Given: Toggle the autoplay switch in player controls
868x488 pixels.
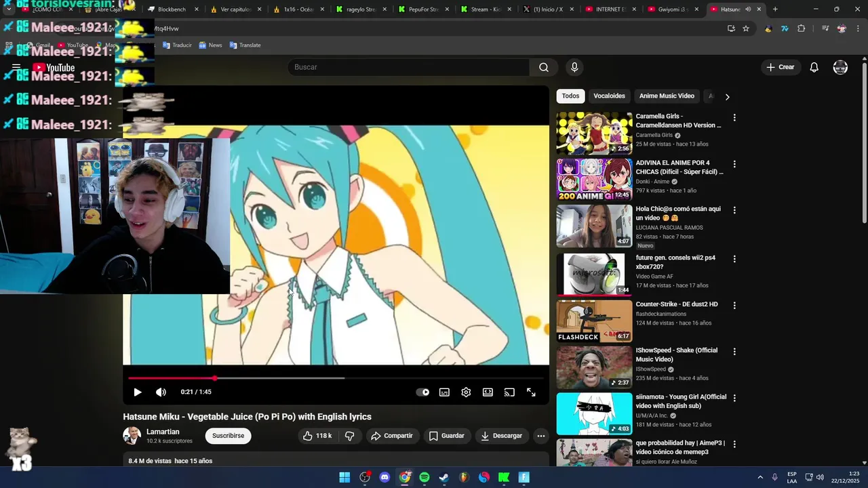Looking at the screenshot, I should pyautogui.click(x=422, y=392).
